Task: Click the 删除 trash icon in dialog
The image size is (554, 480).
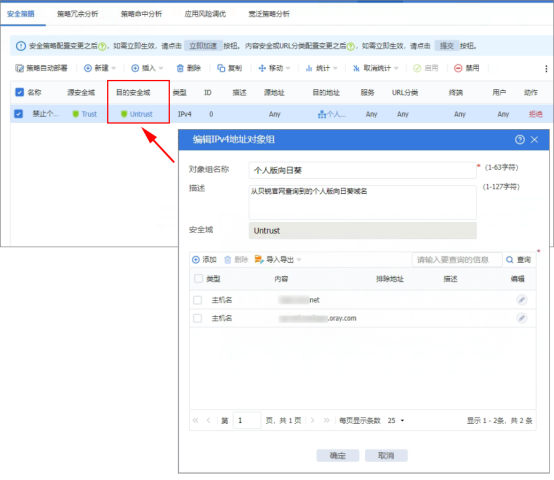Action: click(228, 260)
